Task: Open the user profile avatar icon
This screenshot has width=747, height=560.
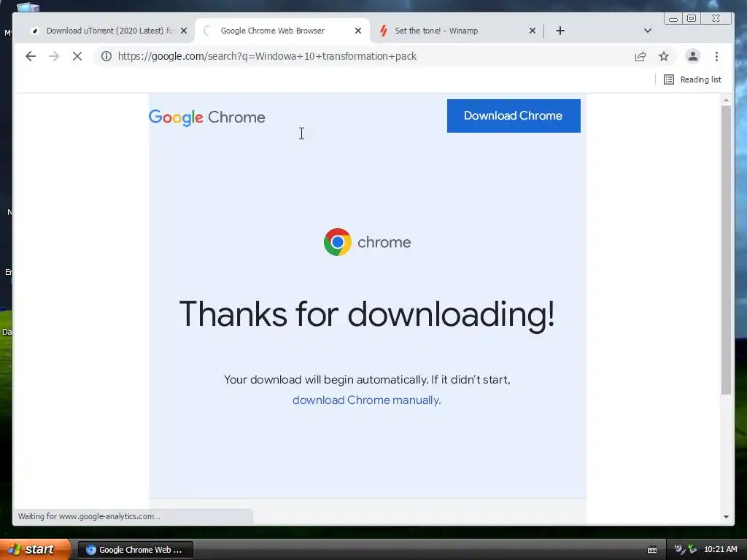Action: pyautogui.click(x=693, y=56)
